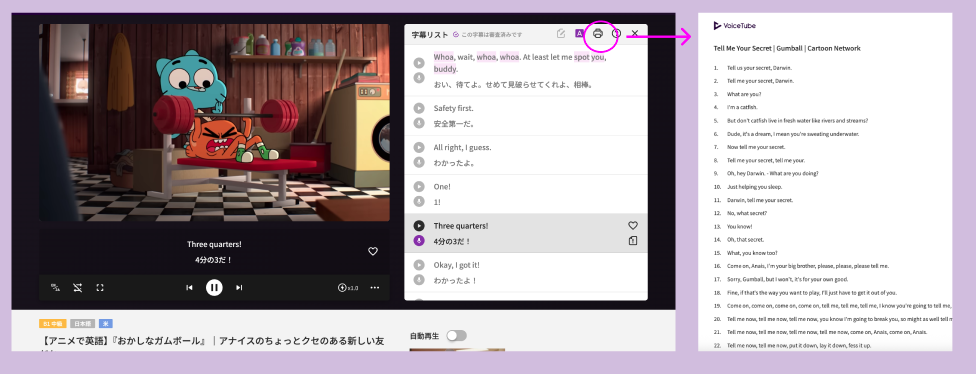Click the 'All right, I guess.' subtitle text
This screenshot has width=976, height=374.
point(462,147)
